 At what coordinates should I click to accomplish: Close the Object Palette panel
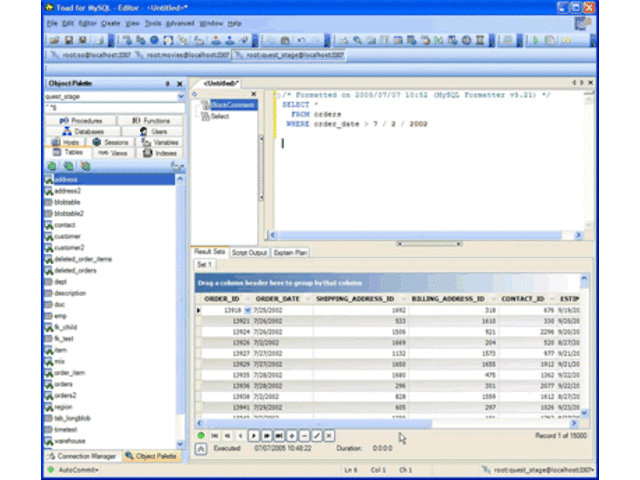179,84
